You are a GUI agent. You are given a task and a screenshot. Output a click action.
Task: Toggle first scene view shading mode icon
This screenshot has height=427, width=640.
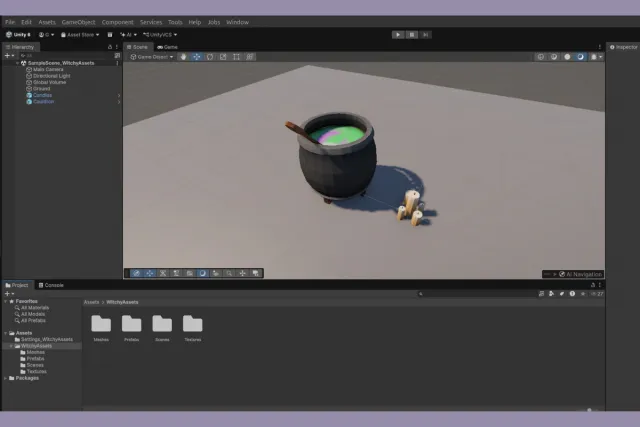tap(541, 57)
